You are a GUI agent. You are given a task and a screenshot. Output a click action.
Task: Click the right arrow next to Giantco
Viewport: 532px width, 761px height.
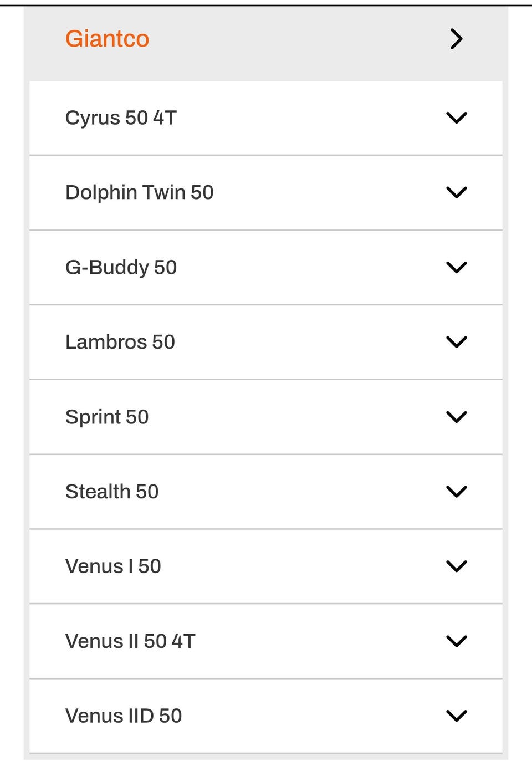pos(456,39)
